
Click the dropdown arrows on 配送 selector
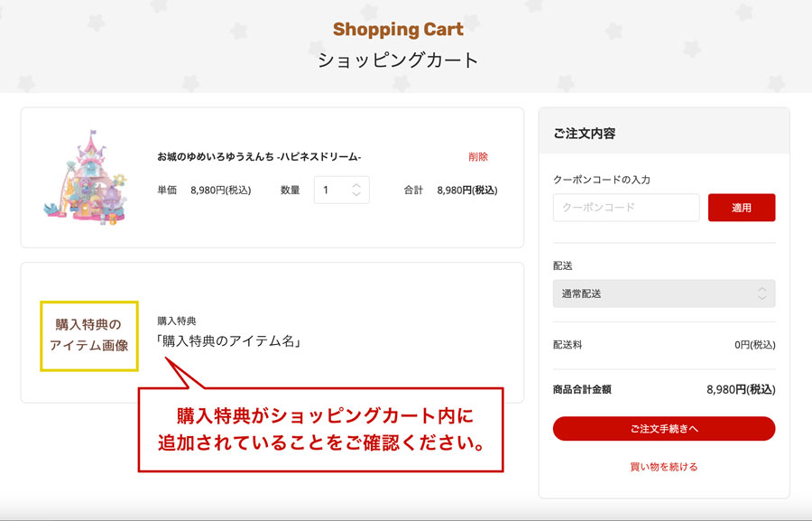[761, 293]
